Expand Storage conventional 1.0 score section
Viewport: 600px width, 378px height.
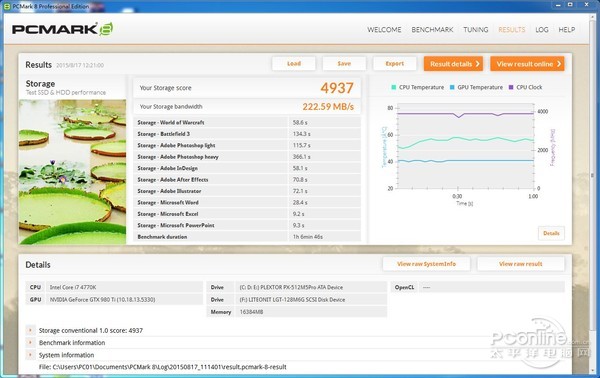(30, 330)
